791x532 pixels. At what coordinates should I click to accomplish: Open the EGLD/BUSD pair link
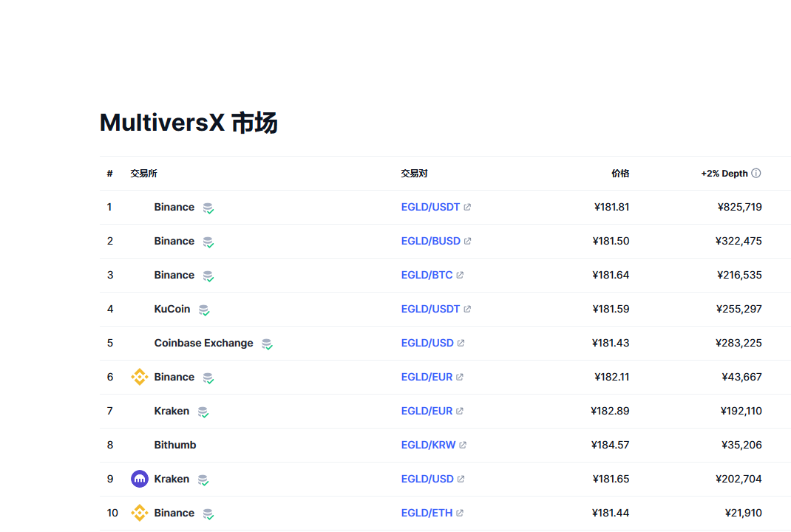(x=431, y=241)
